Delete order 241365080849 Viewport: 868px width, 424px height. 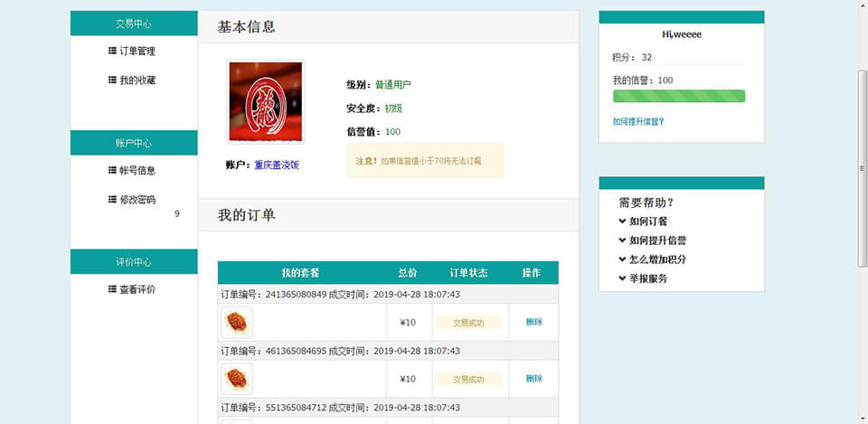534,322
